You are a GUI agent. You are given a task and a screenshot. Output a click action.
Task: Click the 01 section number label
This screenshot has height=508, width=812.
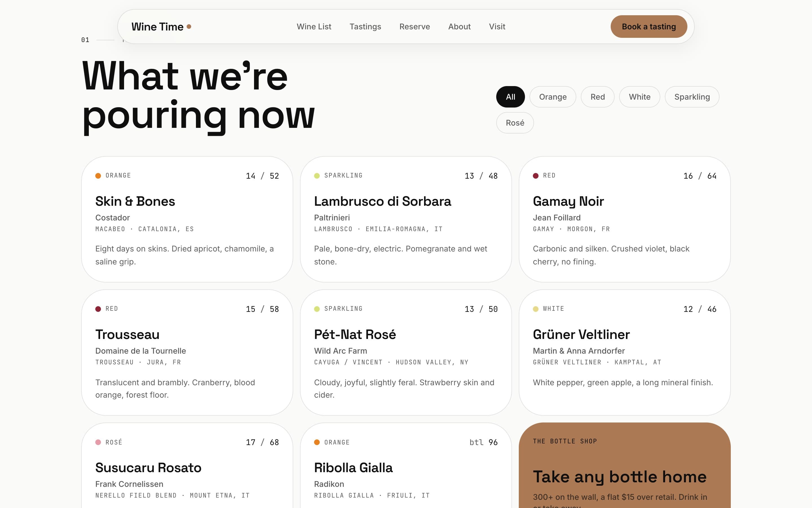(x=85, y=40)
